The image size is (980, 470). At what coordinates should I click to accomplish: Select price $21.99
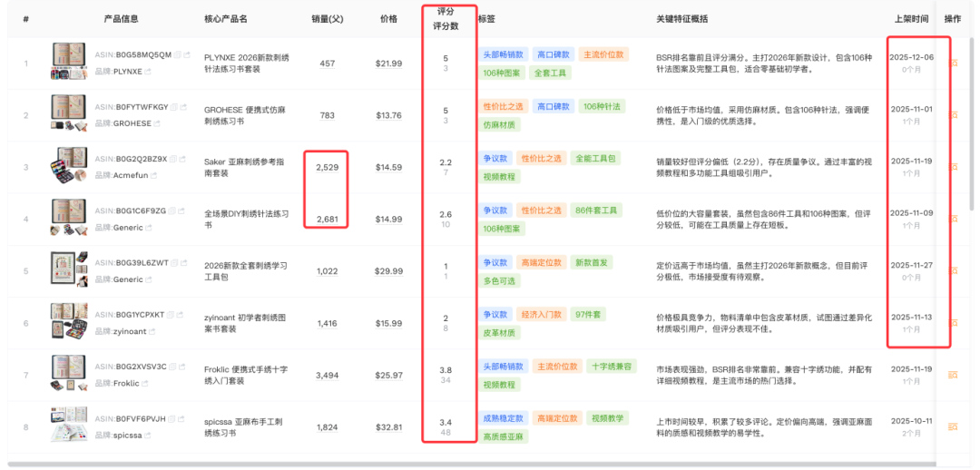click(x=388, y=64)
